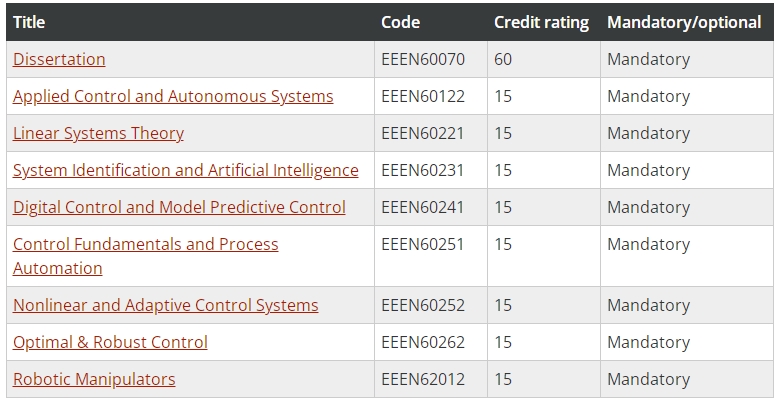This screenshot has height=403, width=781.
Task: Click the 60 credit rating cell
Action: coord(544,59)
